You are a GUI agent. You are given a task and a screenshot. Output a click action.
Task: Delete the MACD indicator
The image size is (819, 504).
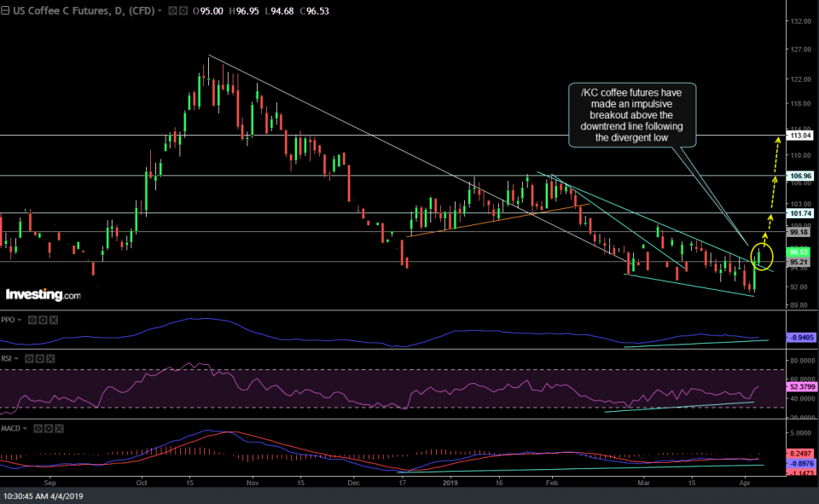(x=60, y=428)
